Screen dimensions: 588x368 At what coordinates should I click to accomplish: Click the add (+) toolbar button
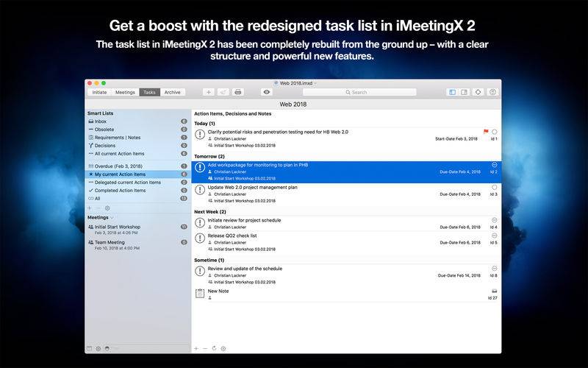209,92
